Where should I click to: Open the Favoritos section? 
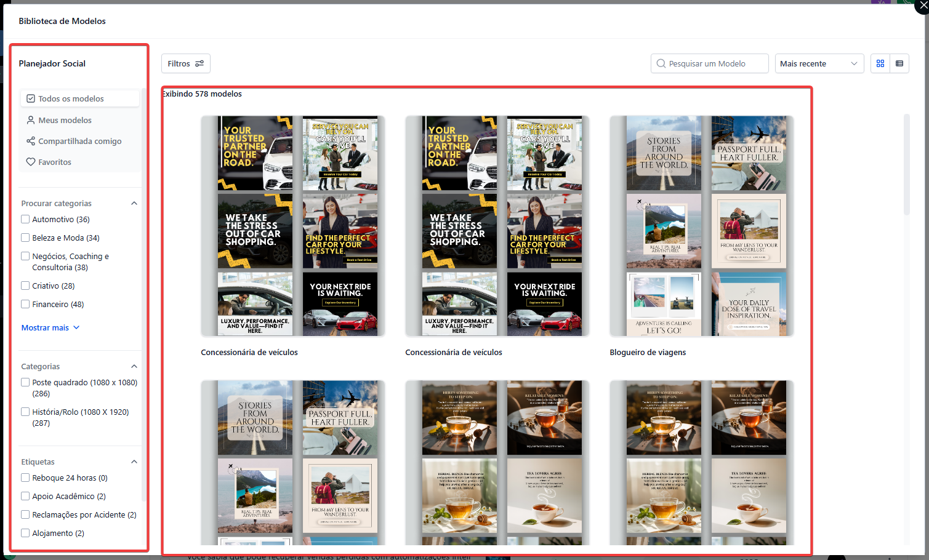click(80, 162)
